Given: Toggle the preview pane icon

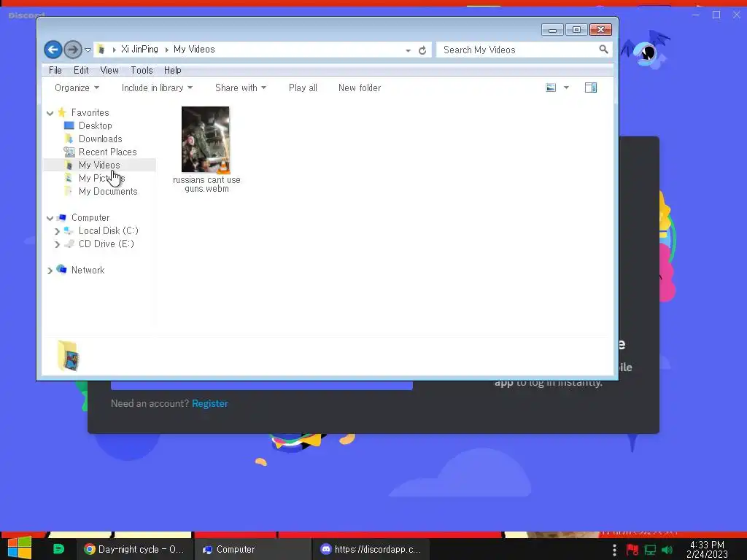Looking at the screenshot, I should [591, 87].
